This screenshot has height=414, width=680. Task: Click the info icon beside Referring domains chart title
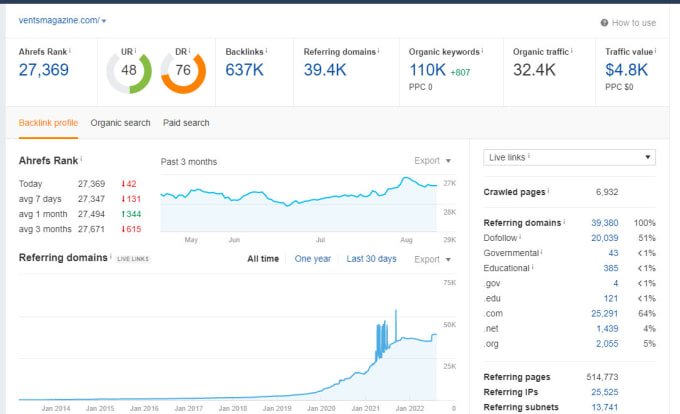point(111,256)
